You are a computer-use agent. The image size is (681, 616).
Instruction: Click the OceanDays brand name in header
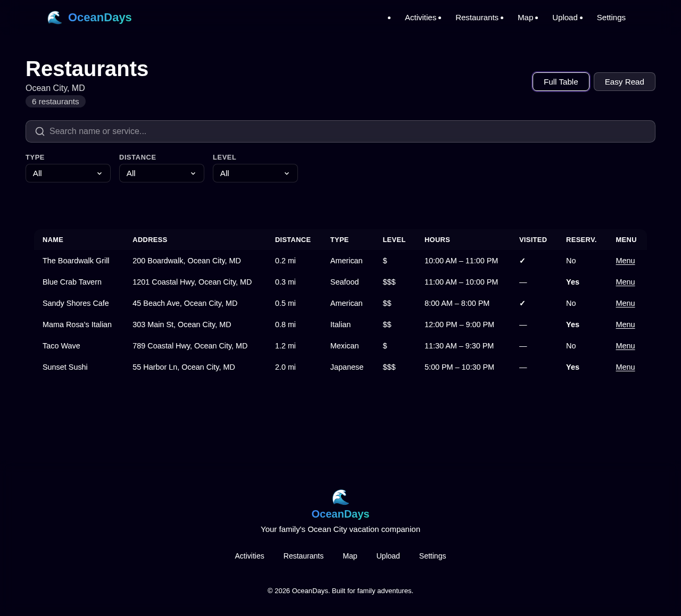[x=100, y=18]
